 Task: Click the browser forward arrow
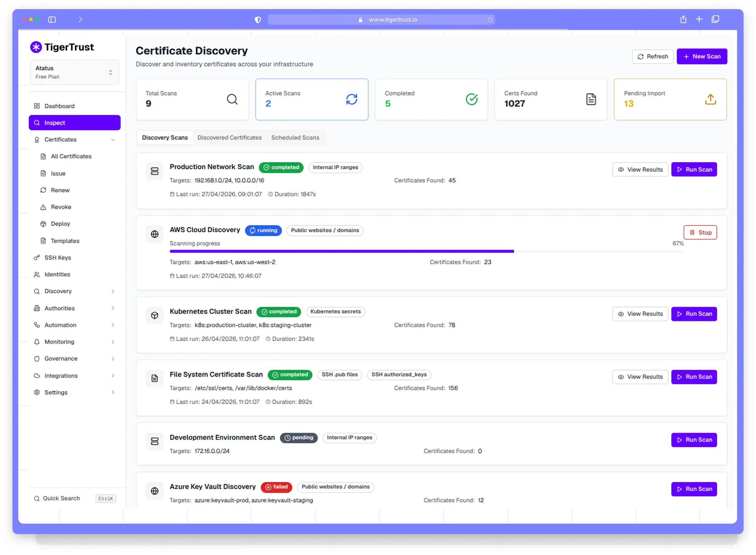(x=80, y=19)
